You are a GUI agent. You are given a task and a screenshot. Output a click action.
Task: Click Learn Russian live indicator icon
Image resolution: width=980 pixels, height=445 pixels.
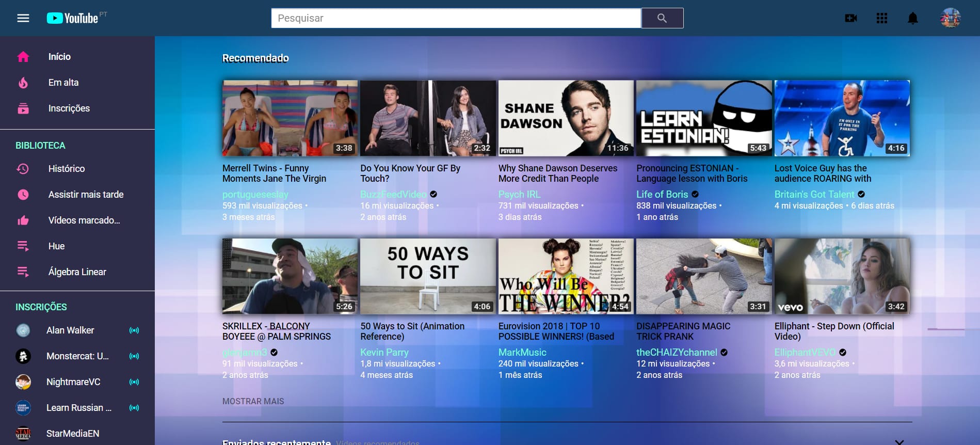click(x=134, y=408)
